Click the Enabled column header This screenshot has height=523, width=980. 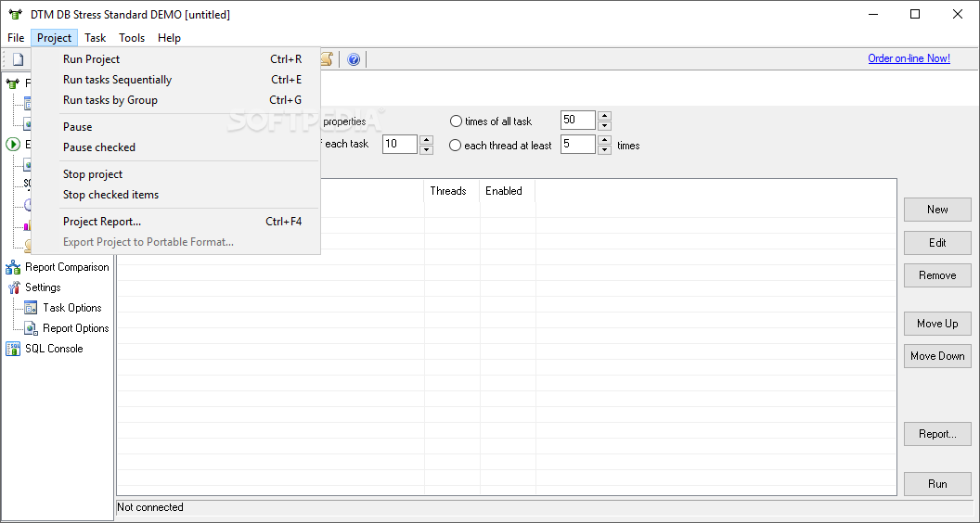[x=508, y=191]
